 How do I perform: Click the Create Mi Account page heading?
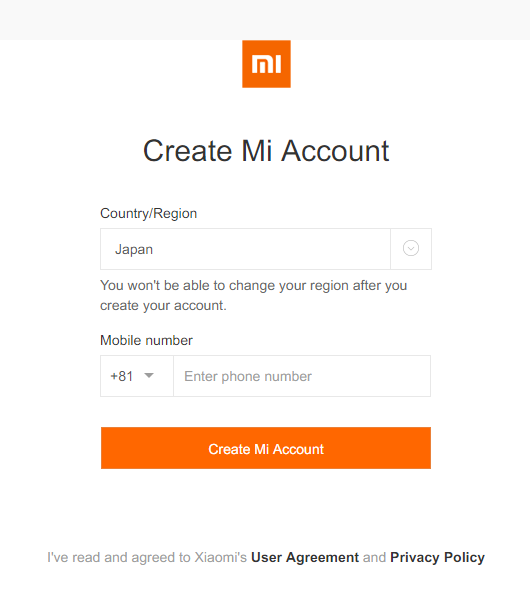[266, 150]
